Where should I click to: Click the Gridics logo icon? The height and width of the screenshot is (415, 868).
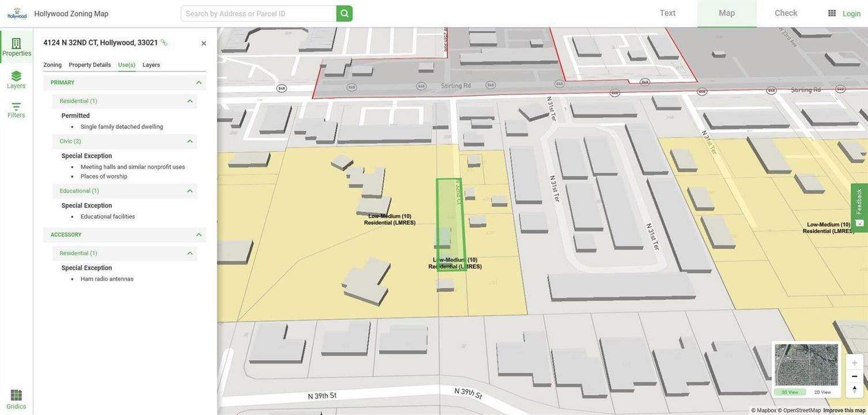point(16,399)
